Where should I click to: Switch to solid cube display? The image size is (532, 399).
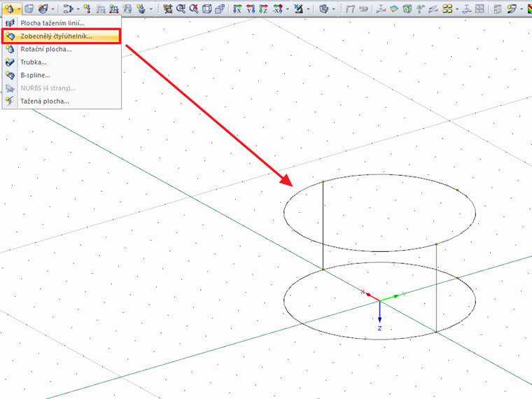[x=220, y=8]
